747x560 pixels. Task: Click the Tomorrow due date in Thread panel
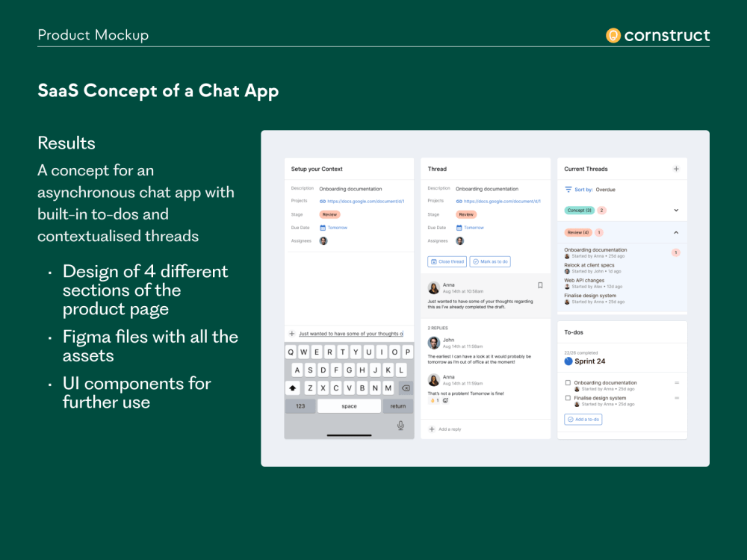[x=474, y=228]
